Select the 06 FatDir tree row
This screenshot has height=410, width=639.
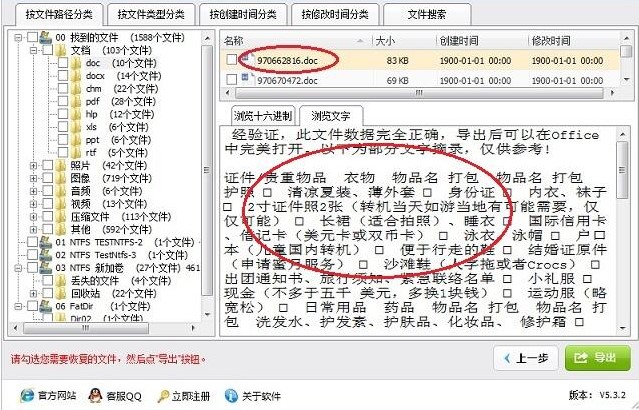click(103, 306)
